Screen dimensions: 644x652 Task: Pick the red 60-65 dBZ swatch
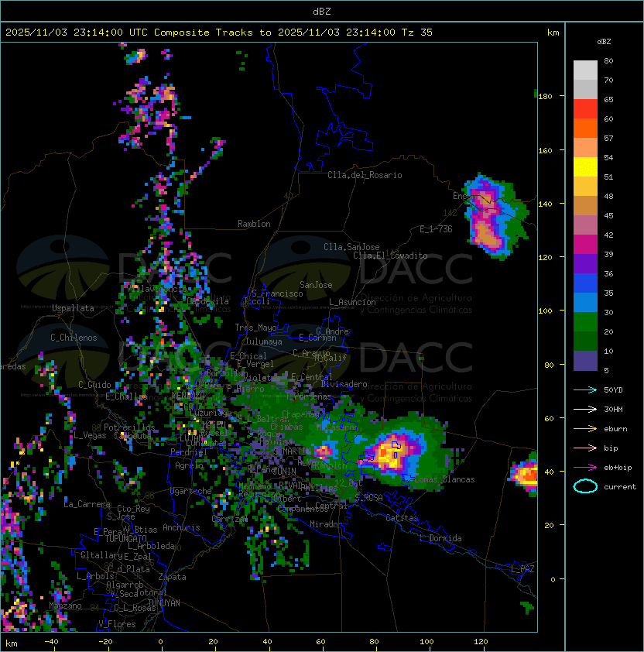tap(585, 109)
